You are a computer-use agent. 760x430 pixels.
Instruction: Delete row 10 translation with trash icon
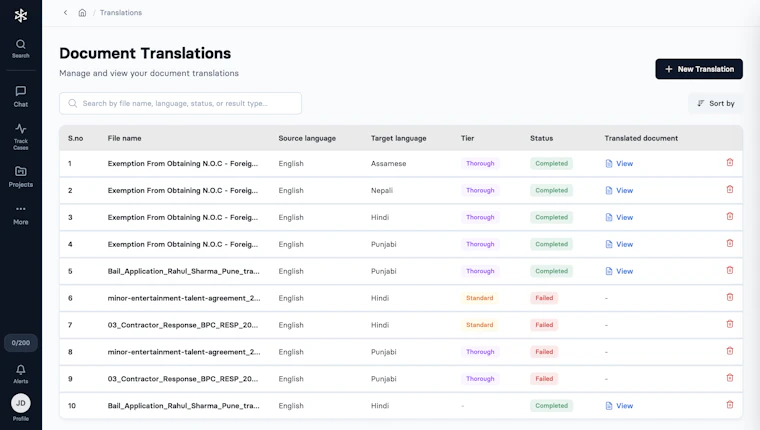coord(729,405)
